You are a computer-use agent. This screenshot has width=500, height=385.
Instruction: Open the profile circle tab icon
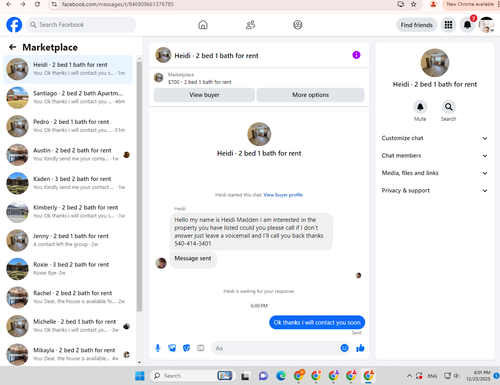pos(298,25)
